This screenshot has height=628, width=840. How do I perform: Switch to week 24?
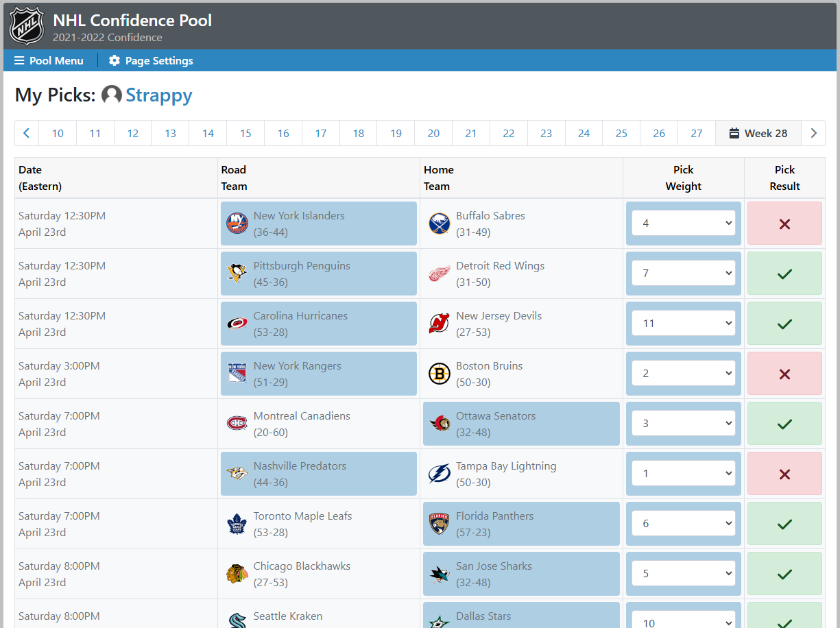584,134
